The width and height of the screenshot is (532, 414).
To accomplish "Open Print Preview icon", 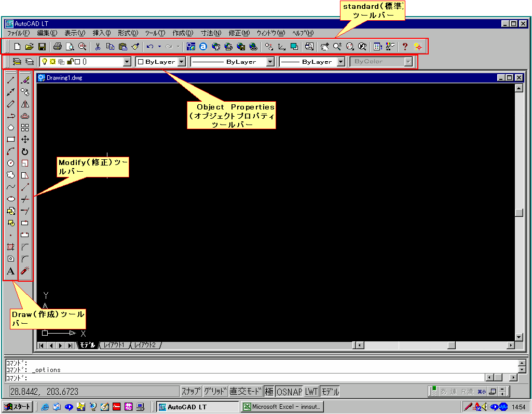I will click(70, 47).
